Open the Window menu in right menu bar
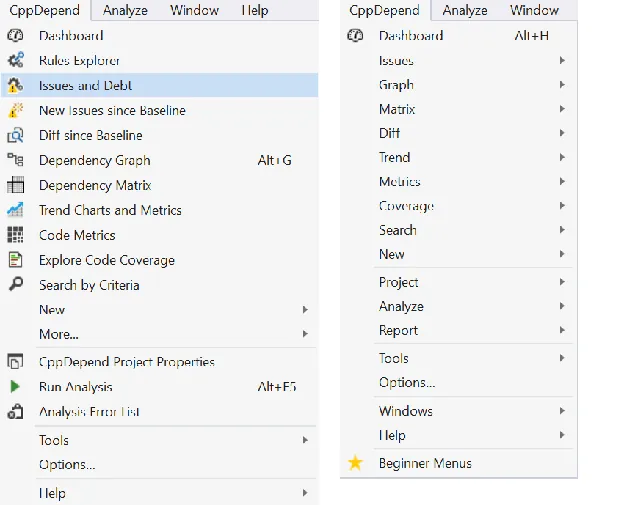 click(x=534, y=10)
